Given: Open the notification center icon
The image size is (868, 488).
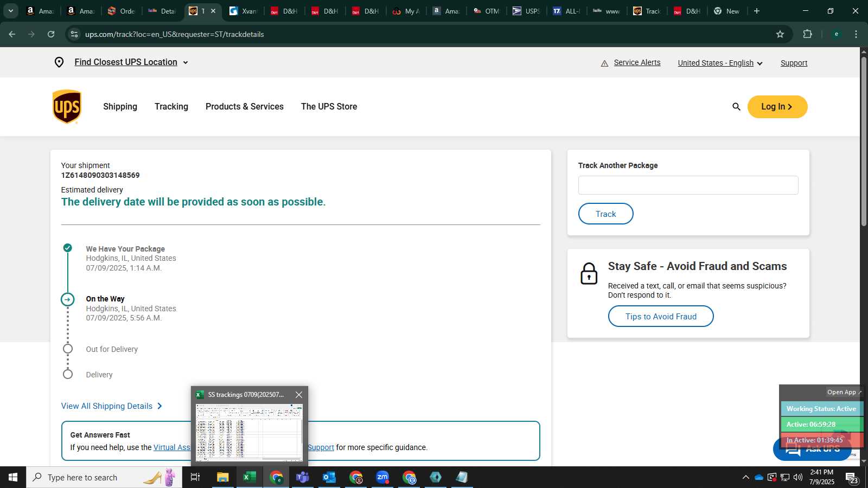Looking at the screenshot, I should (x=851, y=477).
